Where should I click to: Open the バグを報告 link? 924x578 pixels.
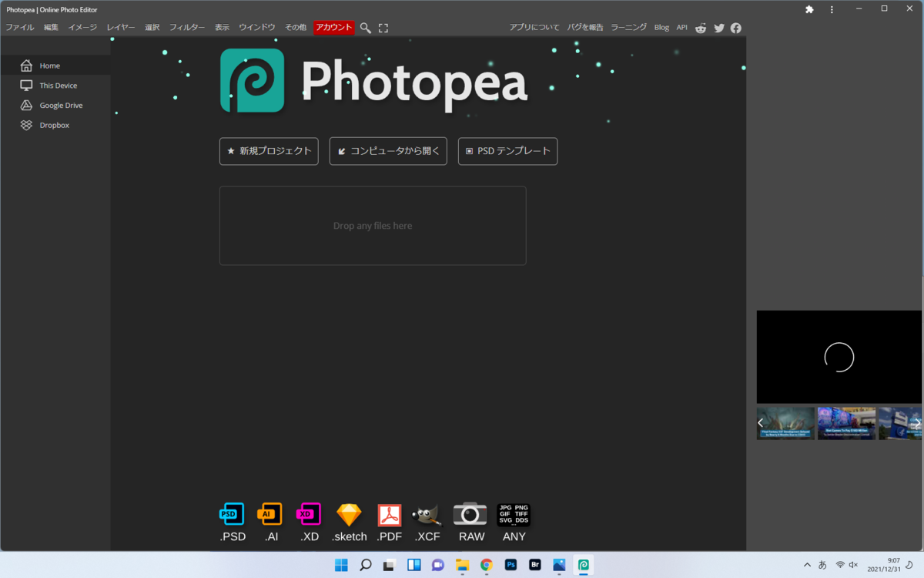coord(585,28)
